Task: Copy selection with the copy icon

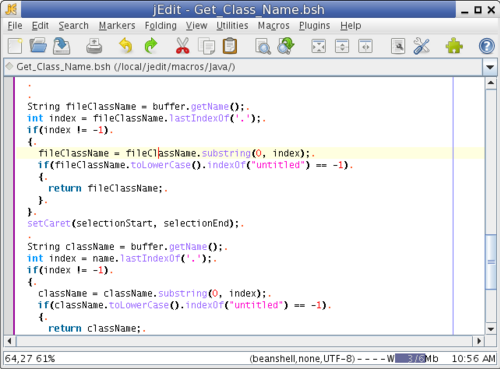Action: 207,46
